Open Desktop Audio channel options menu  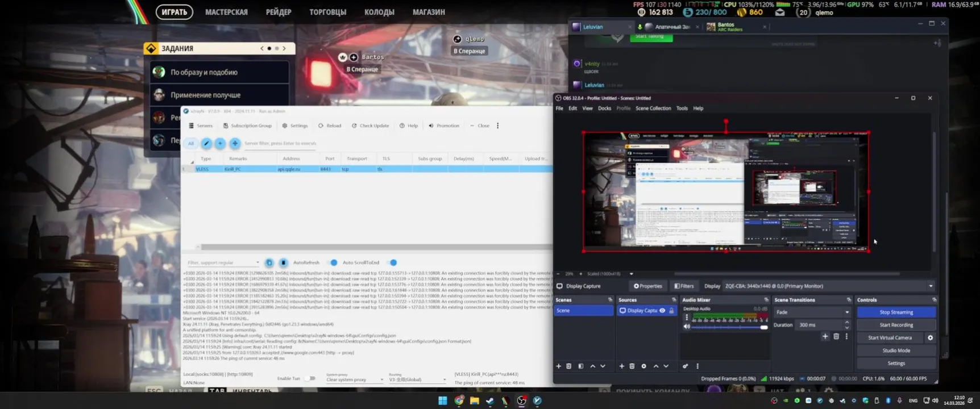686,318
